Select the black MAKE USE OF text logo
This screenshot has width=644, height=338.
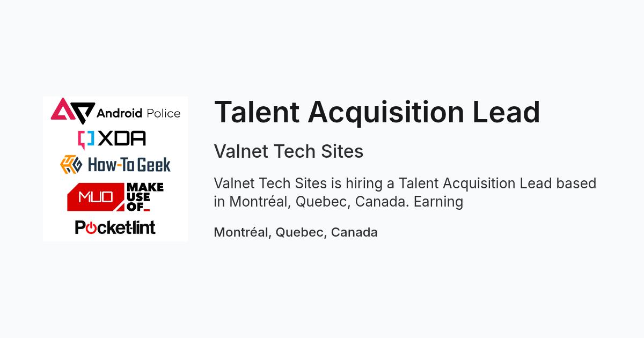point(145,197)
